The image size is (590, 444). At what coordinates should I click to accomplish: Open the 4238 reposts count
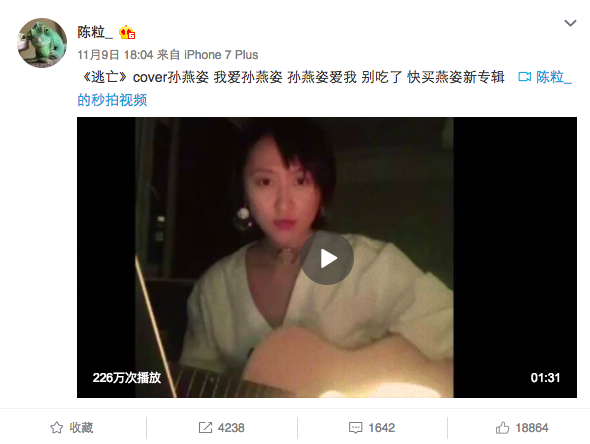pyautogui.click(x=231, y=427)
